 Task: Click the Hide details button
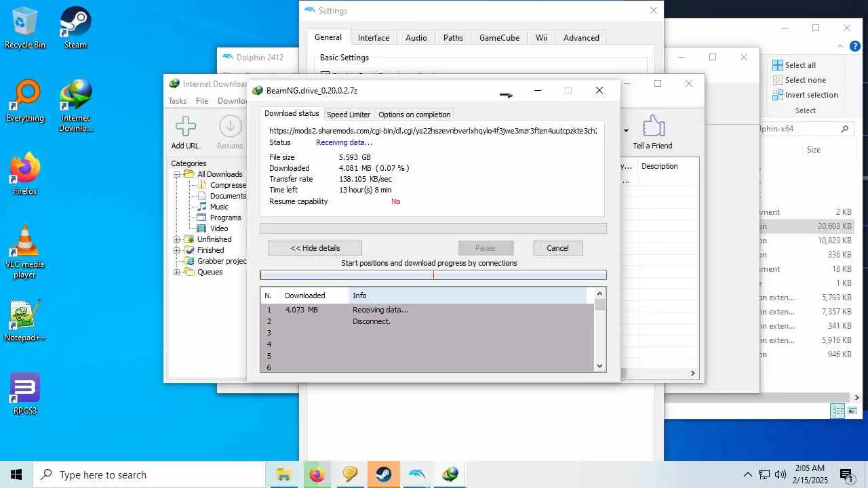point(315,248)
